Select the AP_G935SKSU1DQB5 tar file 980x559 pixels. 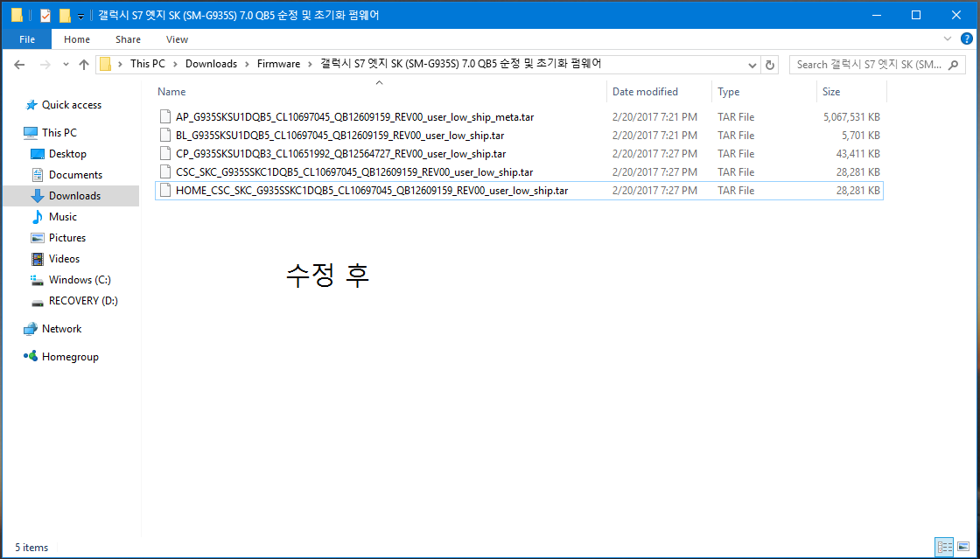pyautogui.click(x=354, y=117)
